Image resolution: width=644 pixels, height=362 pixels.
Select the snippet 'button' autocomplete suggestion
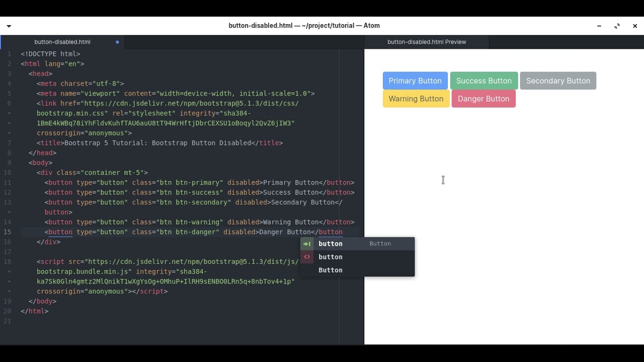(x=357, y=244)
